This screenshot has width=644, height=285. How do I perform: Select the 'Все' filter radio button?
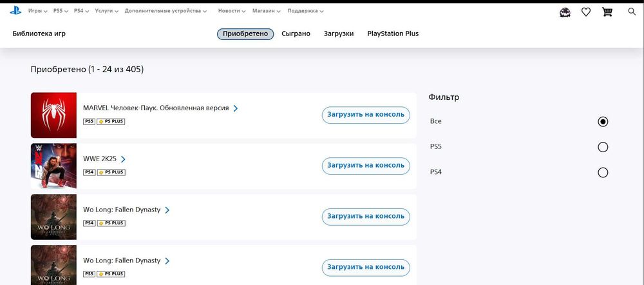[x=603, y=122]
